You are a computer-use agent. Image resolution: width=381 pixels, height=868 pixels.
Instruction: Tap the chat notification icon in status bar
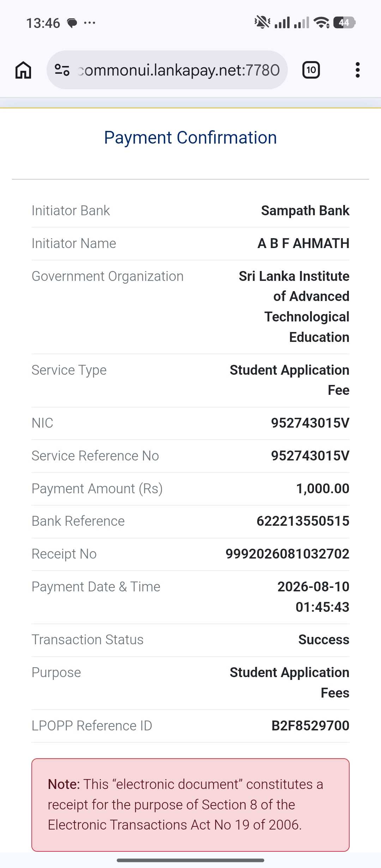pyautogui.click(x=72, y=23)
